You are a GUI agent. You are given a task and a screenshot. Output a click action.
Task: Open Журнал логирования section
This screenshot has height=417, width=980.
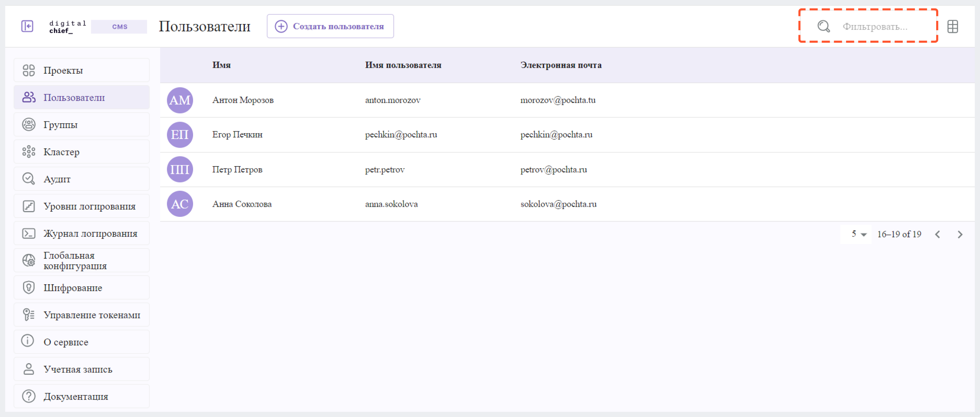pos(82,233)
